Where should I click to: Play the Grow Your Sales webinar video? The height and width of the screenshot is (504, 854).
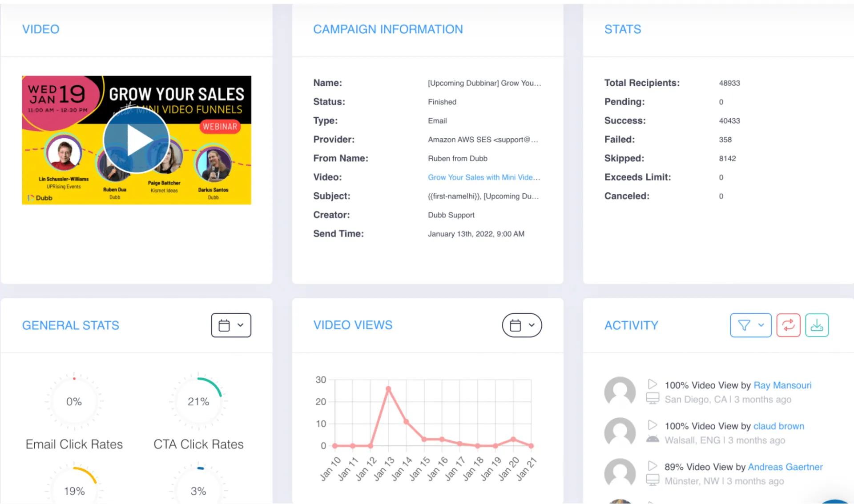pyautogui.click(x=137, y=140)
